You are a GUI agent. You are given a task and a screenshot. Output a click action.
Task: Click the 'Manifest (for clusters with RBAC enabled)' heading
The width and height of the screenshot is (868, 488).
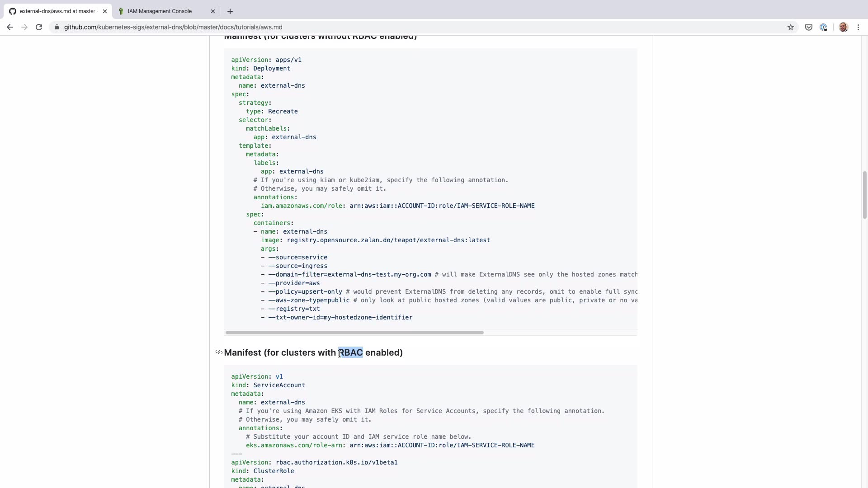[x=313, y=353]
